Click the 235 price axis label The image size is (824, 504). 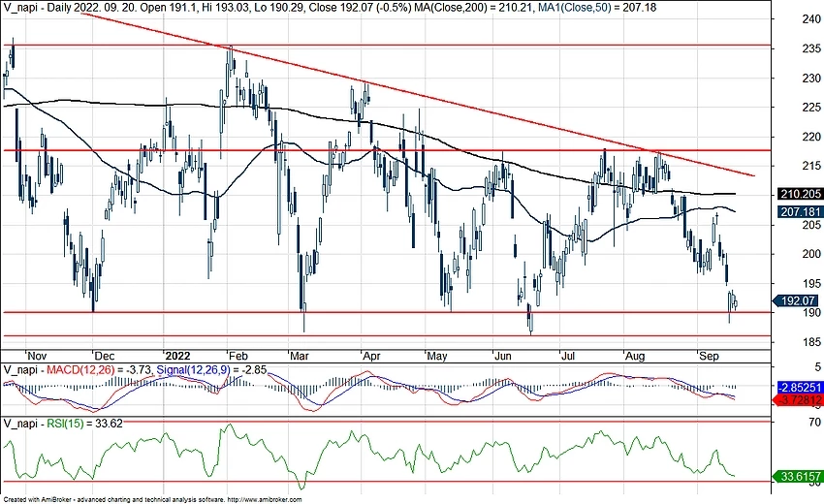click(x=811, y=48)
